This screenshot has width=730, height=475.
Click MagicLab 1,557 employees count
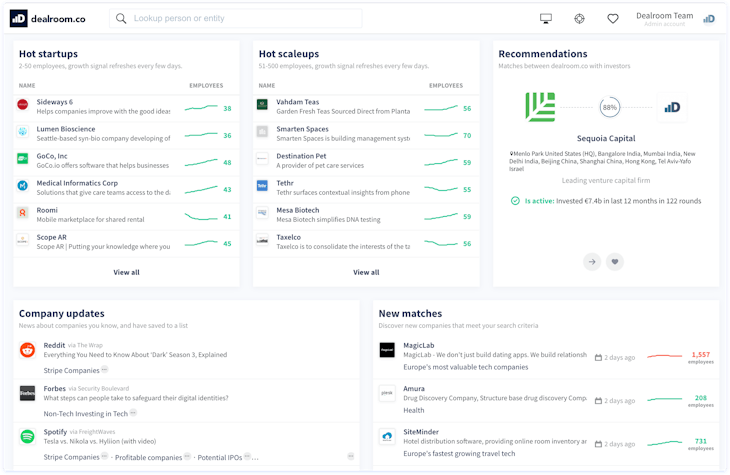[x=701, y=357]
